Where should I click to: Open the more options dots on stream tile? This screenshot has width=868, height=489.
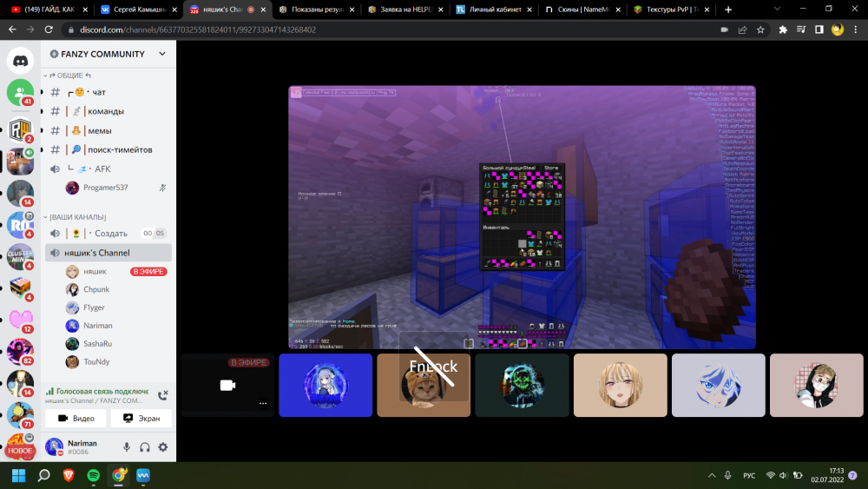[x=263, y=403]
